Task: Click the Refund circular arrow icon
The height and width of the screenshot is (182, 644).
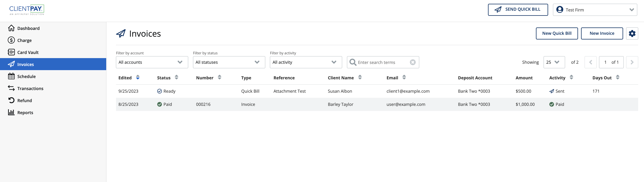Action: (x=11, y=100)
